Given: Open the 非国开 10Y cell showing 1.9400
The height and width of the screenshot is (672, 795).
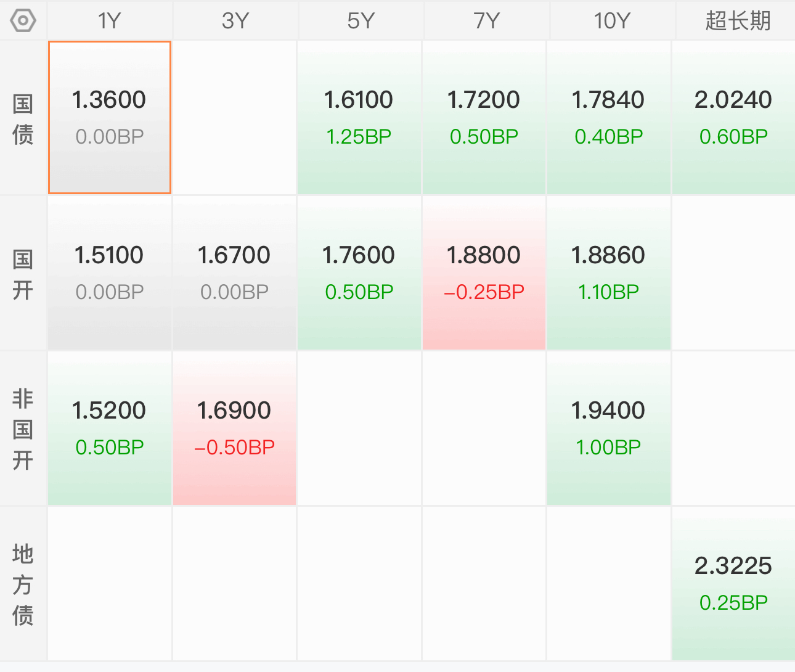Looking at the screenshot, I should click(609, 428).
